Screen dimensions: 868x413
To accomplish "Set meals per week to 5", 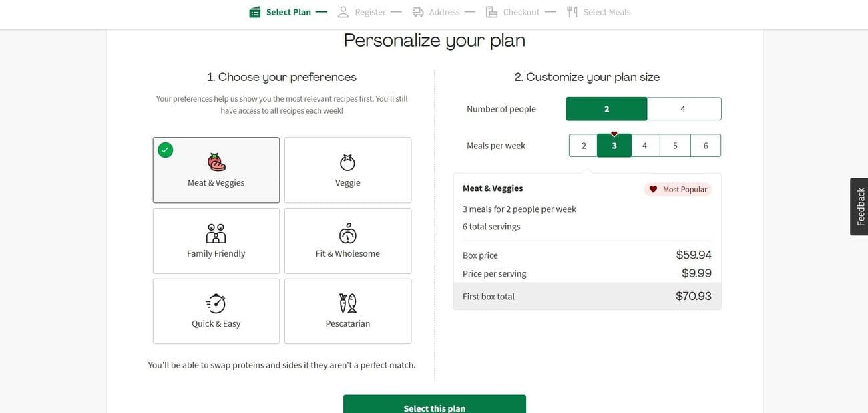I will pos(675,146).
